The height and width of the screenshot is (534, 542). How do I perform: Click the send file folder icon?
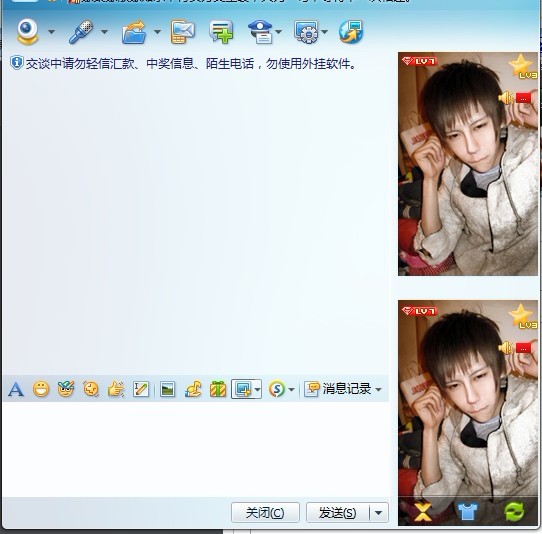(134, 32)
